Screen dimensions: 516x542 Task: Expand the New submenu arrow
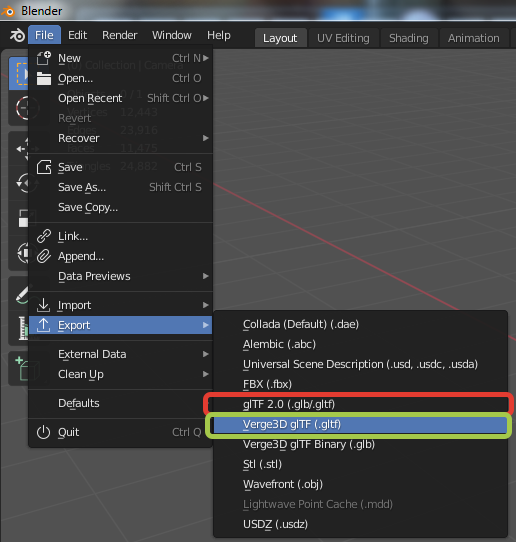[x=206, y=58]
